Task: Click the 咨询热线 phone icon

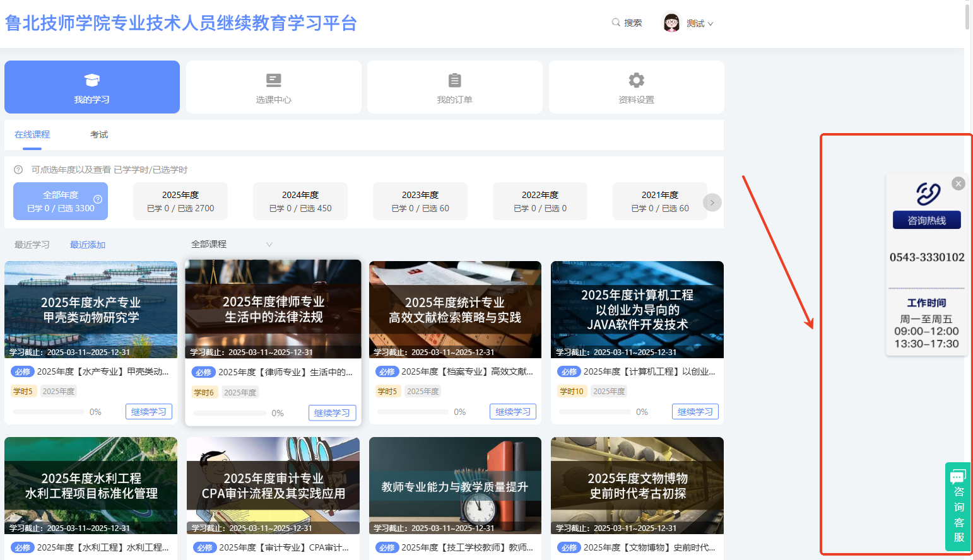Action: tap(928, 194)
